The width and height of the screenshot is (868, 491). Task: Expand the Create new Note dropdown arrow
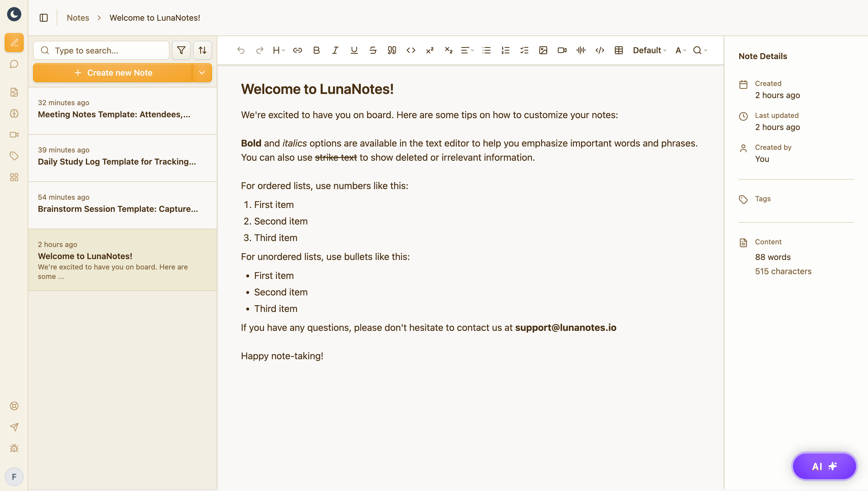point(202,73)
